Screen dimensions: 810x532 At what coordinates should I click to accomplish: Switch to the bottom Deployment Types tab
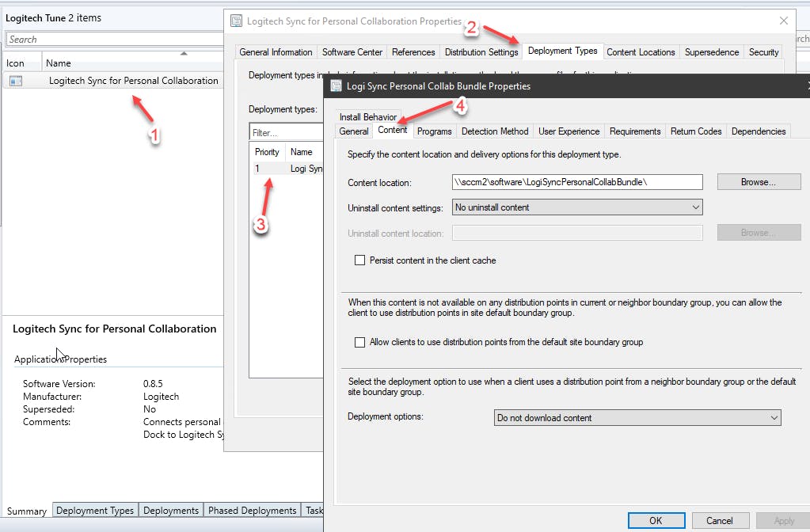coord(95,511)
